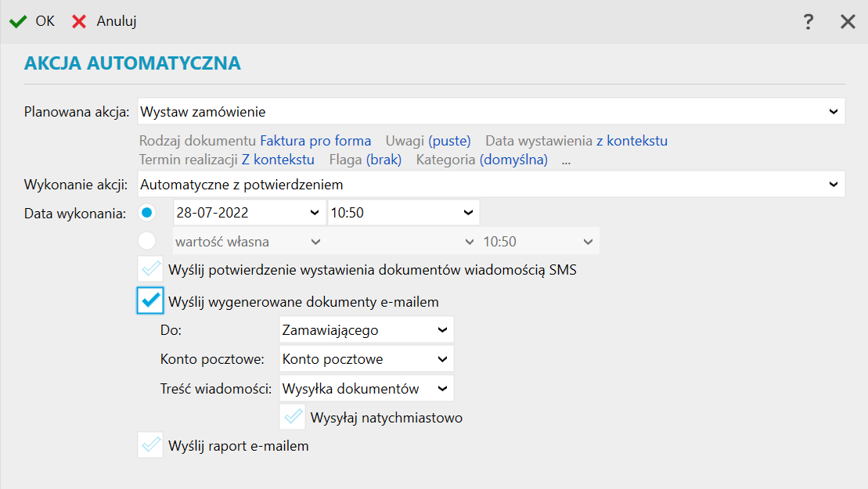This screenshot has width=868, height=489.
Task: Toggle 'Wysyłaj natychmiastowo' checkbox
Action: (x=293, y=417)
